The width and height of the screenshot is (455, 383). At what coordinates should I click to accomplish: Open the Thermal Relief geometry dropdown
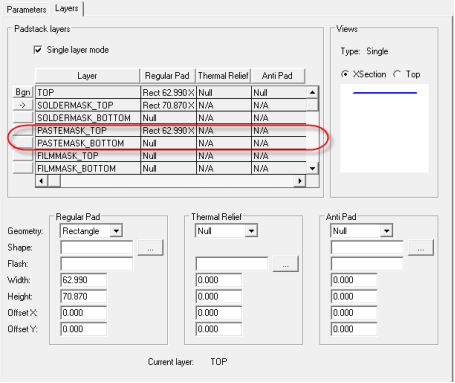251,231
